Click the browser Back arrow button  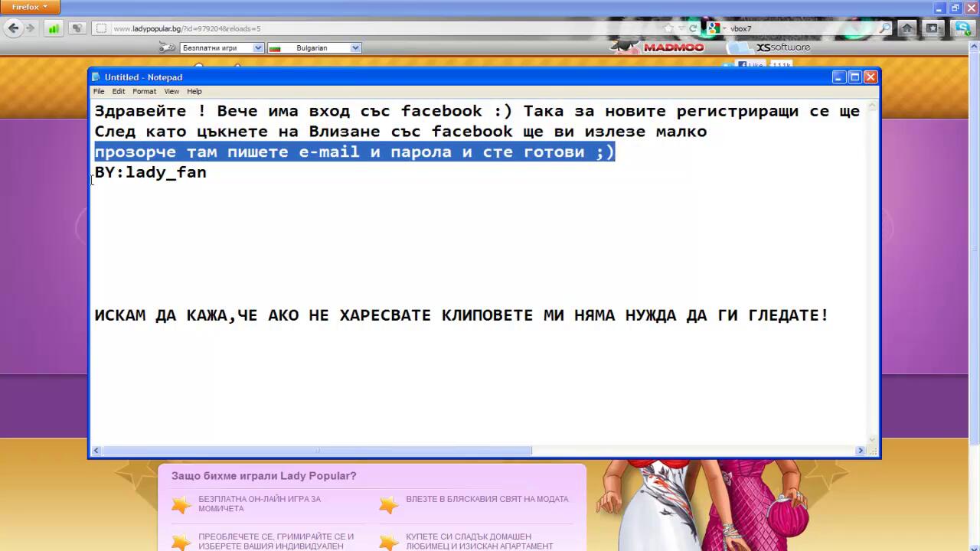click(13, 28)
